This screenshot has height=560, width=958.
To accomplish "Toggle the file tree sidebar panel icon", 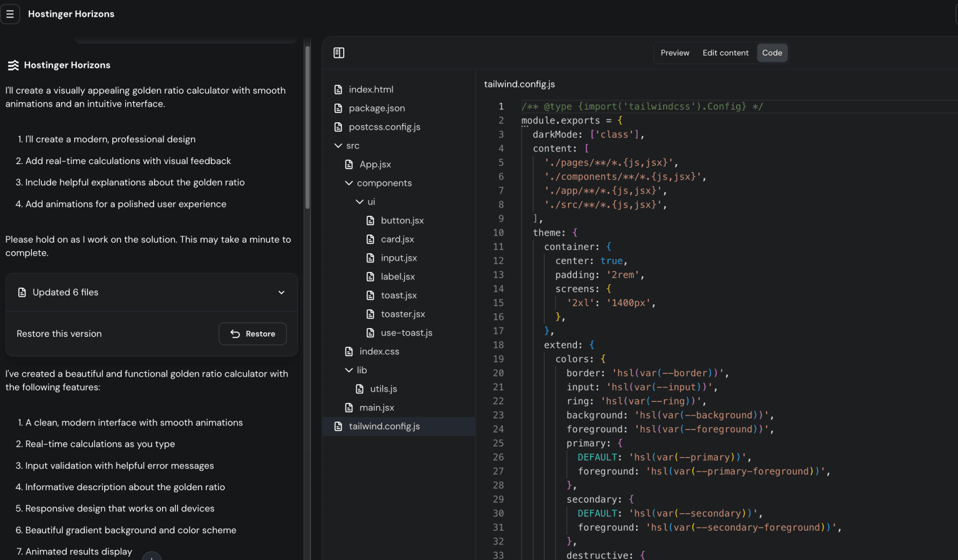I will coord(339,53).
